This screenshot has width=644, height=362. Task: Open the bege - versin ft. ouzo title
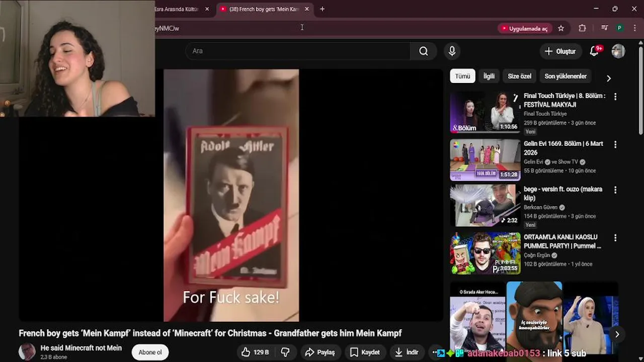coord(563,194)
